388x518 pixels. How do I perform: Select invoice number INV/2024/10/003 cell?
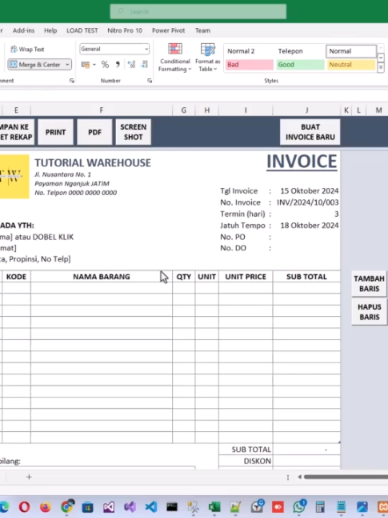pyautogui.click(x=307, y=202)
